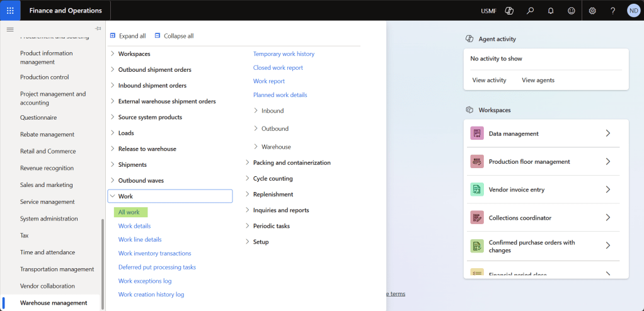Expand the Outbound shipment orders group

(x=154, y=70)
